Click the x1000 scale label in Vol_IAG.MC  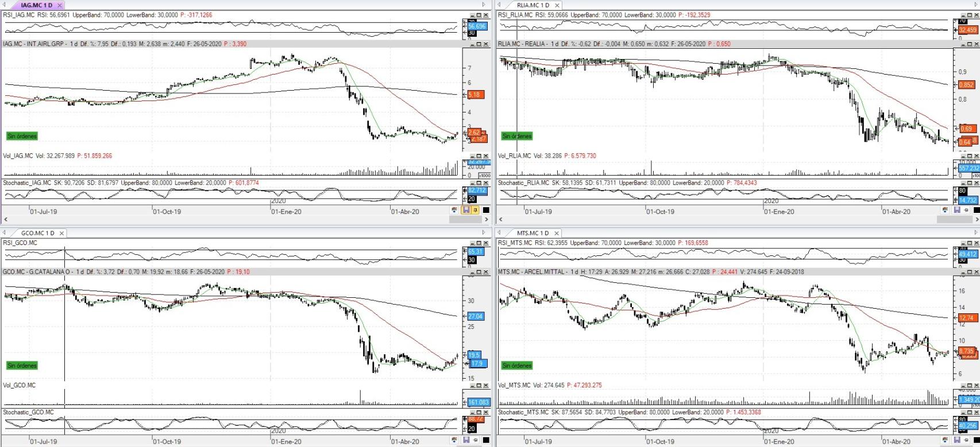(485, 176)
